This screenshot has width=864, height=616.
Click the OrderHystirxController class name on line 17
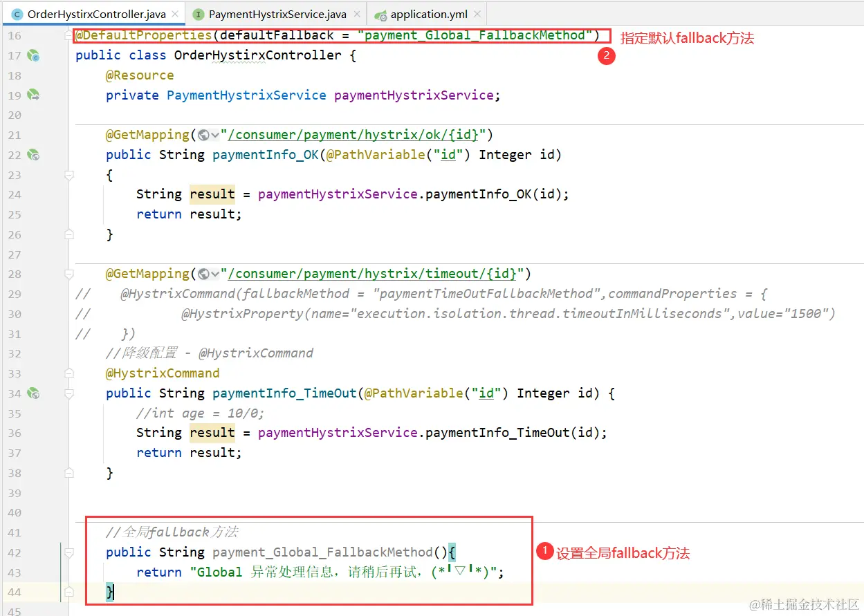click(x=258, y=55)
